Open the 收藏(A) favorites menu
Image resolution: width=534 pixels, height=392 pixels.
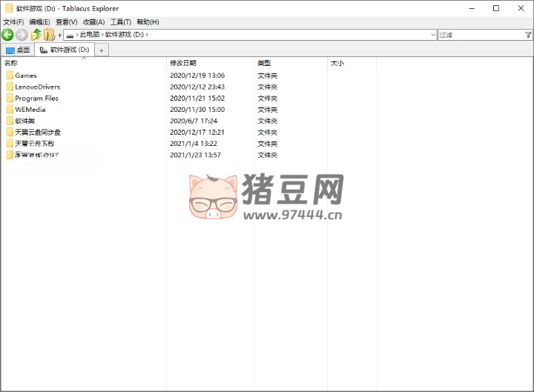[93, 22]
